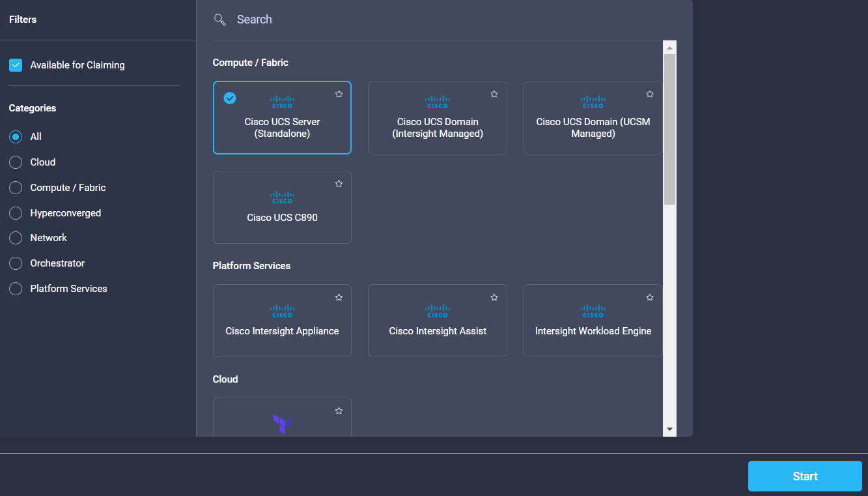Select Platform Services category radio

tap(16, 289)
